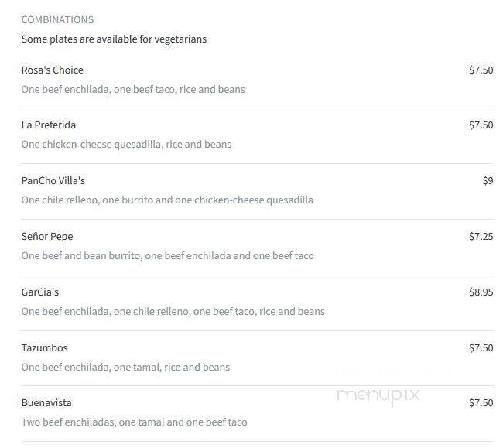Open the Señor Pepe item
This screenshot has height=448, width=503.
point(47,236)
